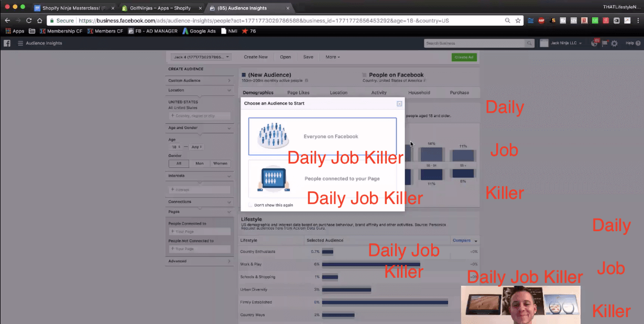The width and height of the screenshot is (644, 324).
Task: Click the search magnifier in Search Business
Action: tap(530, 43)
